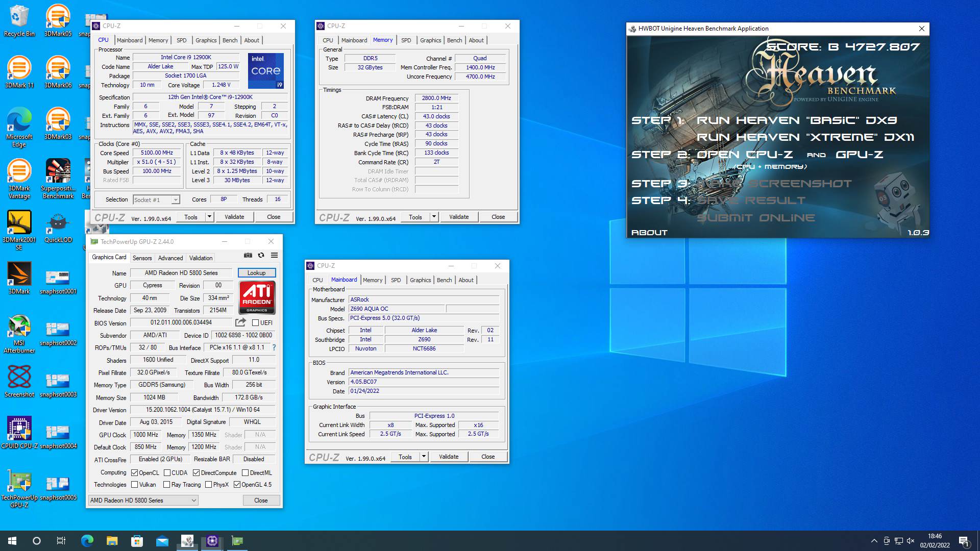Select Bench tab in CPU-Z Memory window
Viewport: 980px width, 551px height.
point(454,40)
